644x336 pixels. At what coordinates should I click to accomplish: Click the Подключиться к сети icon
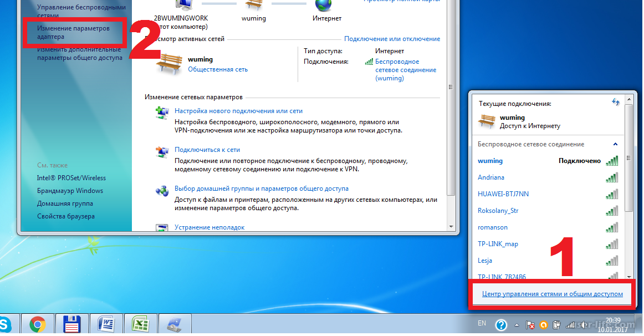pyautogui.click(x=162, y=151)
